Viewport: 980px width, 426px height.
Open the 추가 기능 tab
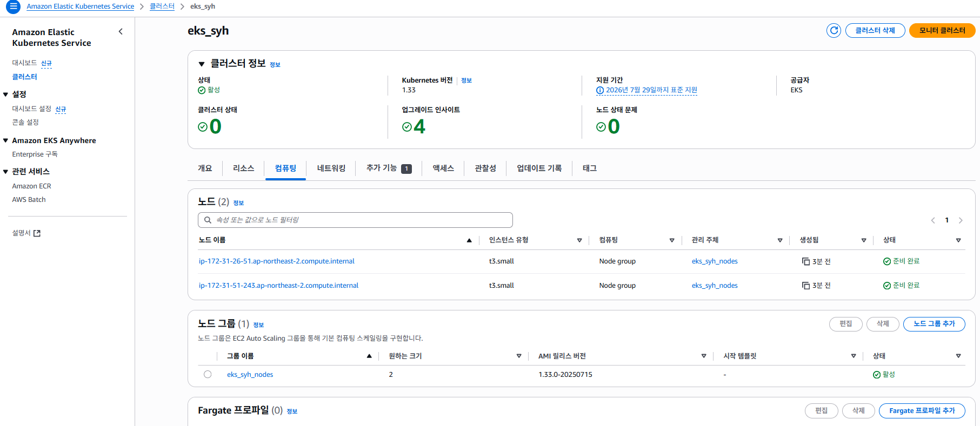(389, 168)
